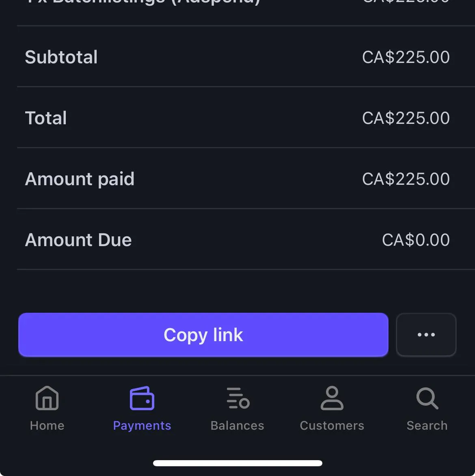
Task: Go to the Balances tab label
Action: click(x=237, y=425)
